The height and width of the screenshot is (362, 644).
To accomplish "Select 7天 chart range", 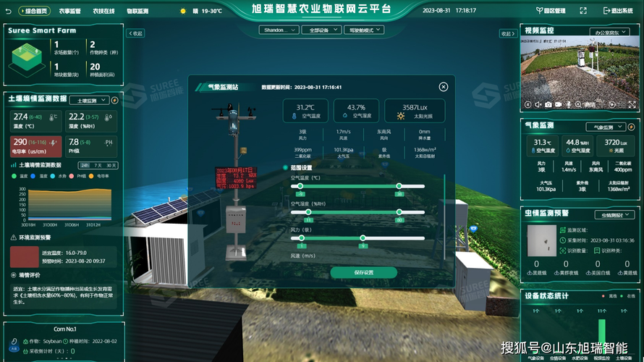I will coord(98,165).
